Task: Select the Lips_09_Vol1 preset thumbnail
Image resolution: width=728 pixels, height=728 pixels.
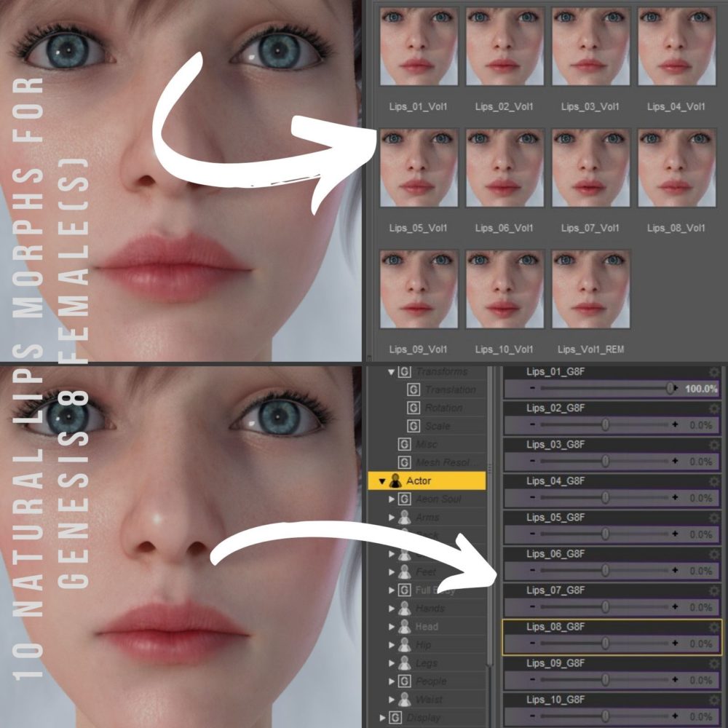Action: pos(419,289)
